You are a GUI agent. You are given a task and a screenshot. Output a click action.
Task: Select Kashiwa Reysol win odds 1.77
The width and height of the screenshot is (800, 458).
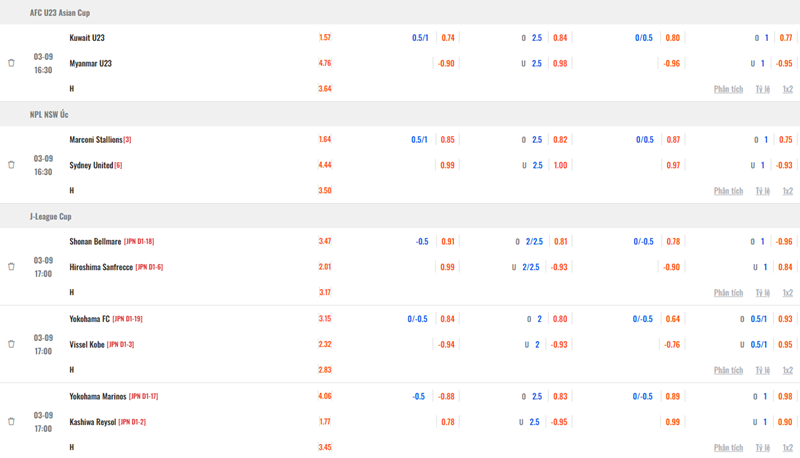[325, 422]
